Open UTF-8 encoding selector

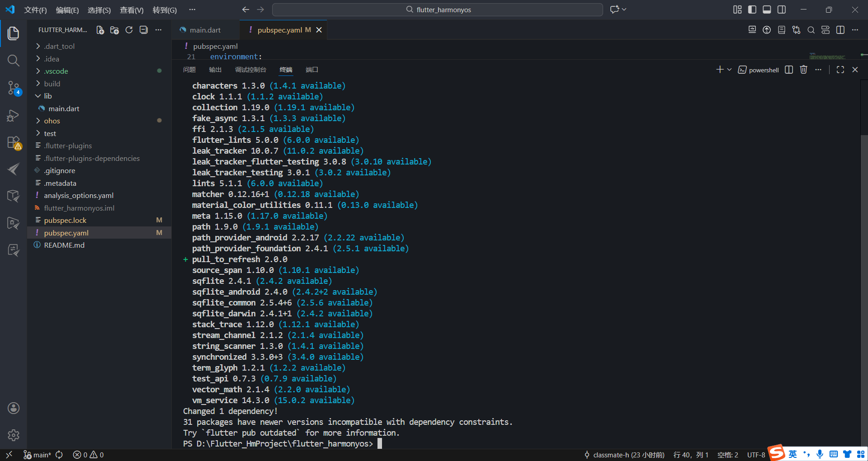click(756, 455)
